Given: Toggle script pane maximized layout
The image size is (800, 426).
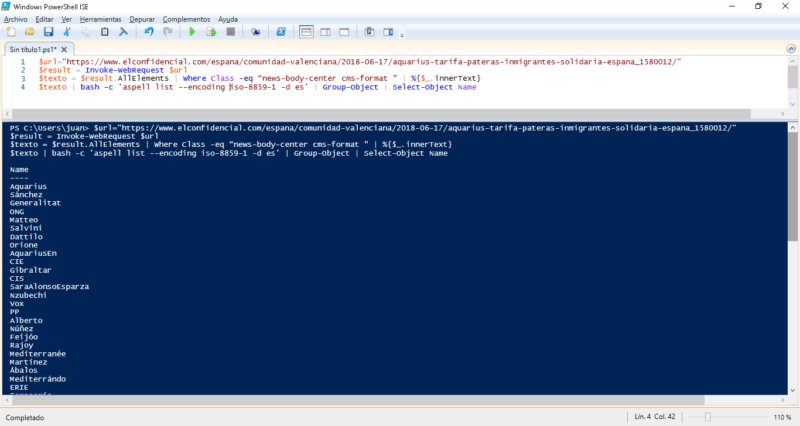Looking at the screenshot, I should tap(342, 32).
